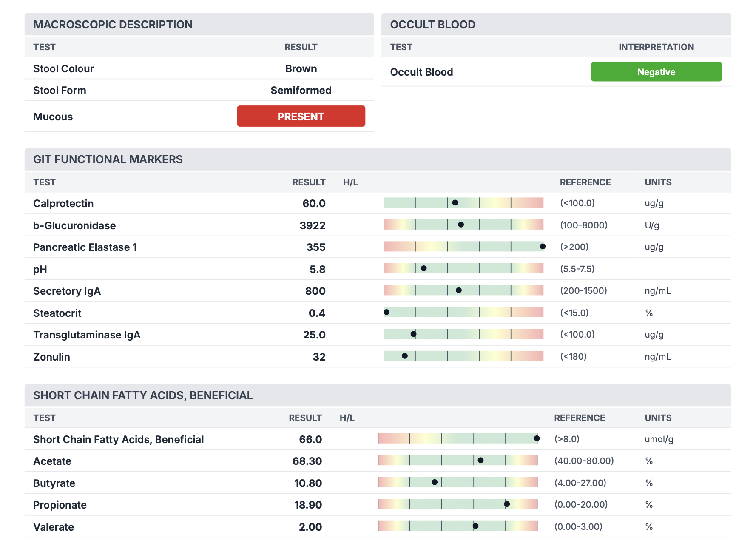
Task: Click the Transglutaminase IgA marker dot
Action: (413, 334)
